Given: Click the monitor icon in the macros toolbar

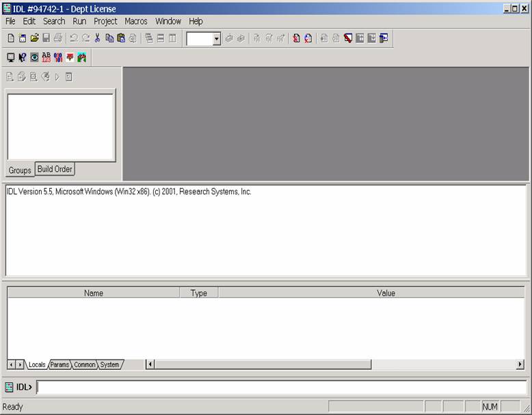Looking at the screenshot, I should [11, 57].
